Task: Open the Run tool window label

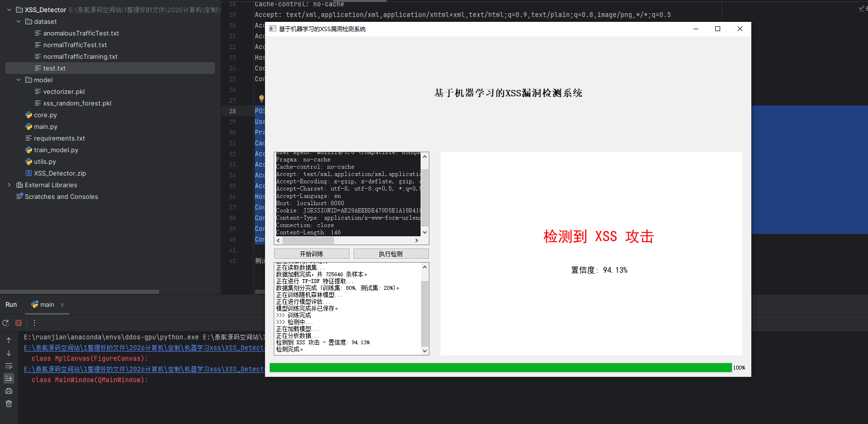Action: click(x=11, y=305)
